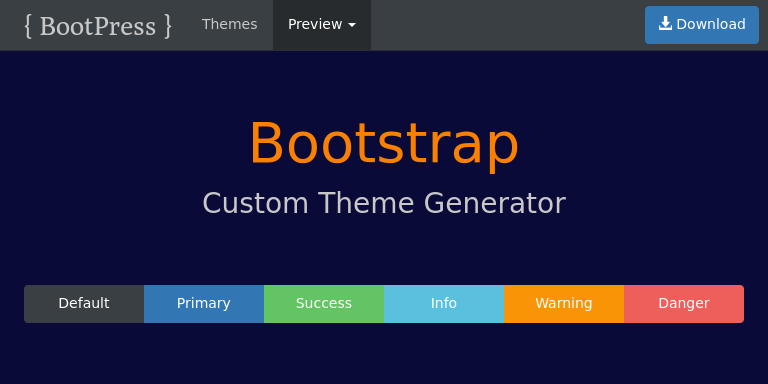This screenshot has height=384, width=768.
Task: Choose the green Success button
Action: [324, 304]
